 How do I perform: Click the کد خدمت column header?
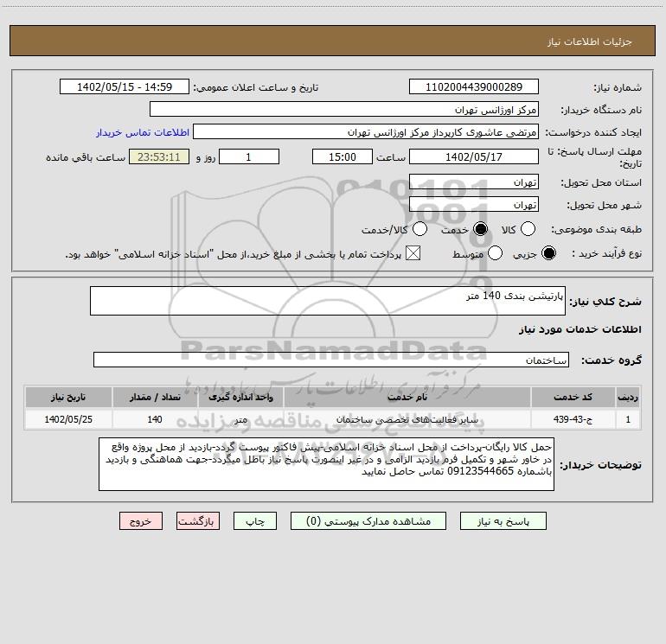[573, 397]
